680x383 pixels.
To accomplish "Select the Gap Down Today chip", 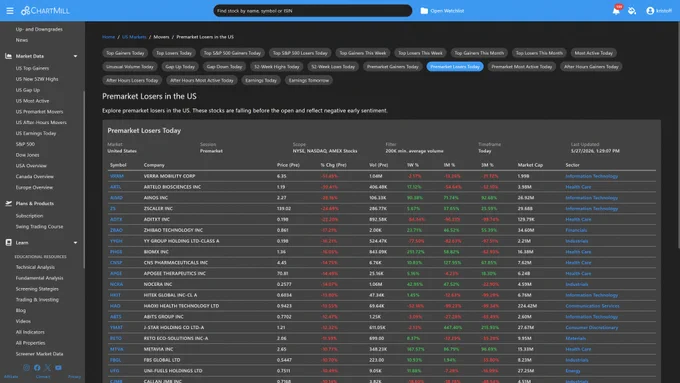I will (224, 66).
